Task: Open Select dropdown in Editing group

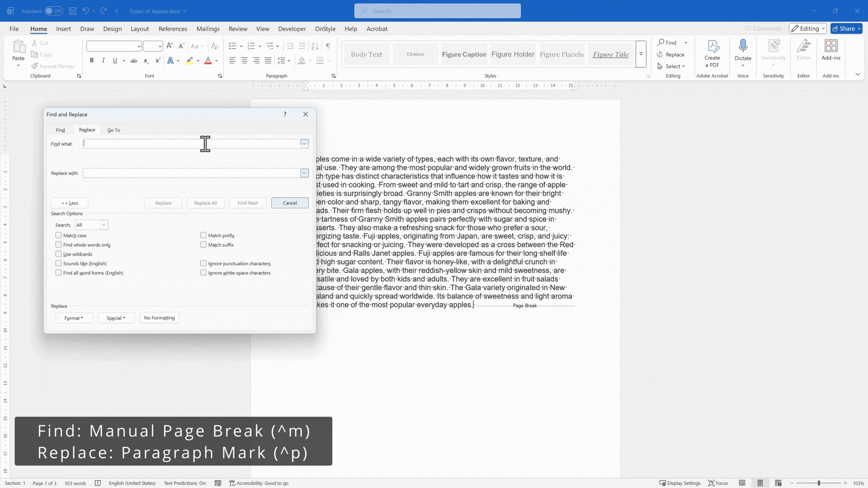Action: pos(671,66)
